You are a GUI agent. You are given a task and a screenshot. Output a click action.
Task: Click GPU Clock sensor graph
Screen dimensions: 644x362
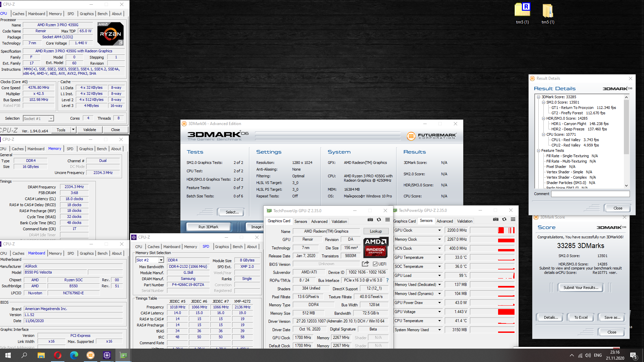492,230
